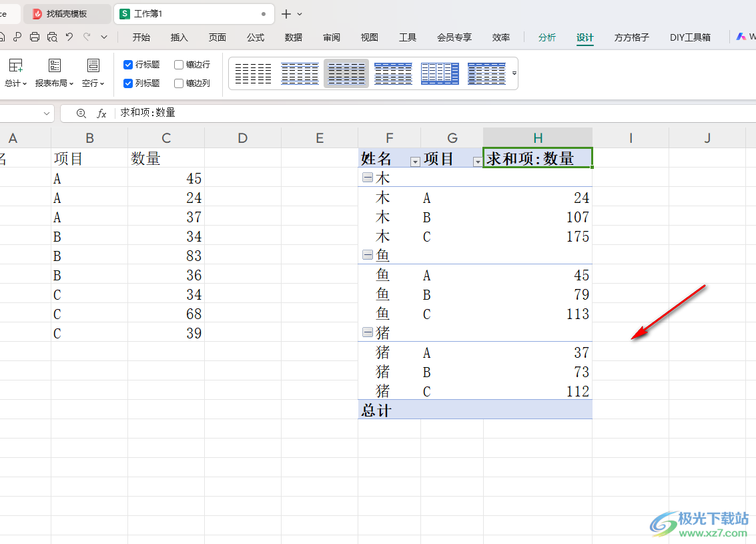Open the 视图 ribbon tab

(370, 37)
